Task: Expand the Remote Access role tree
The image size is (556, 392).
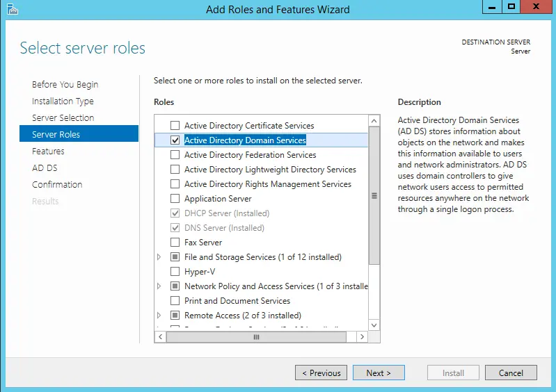Action: (x=159, y=316)
